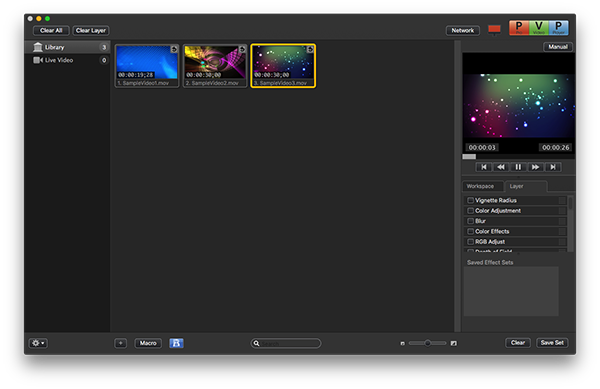
Task: Click the rewind playback icon
Action: (501, 167)
